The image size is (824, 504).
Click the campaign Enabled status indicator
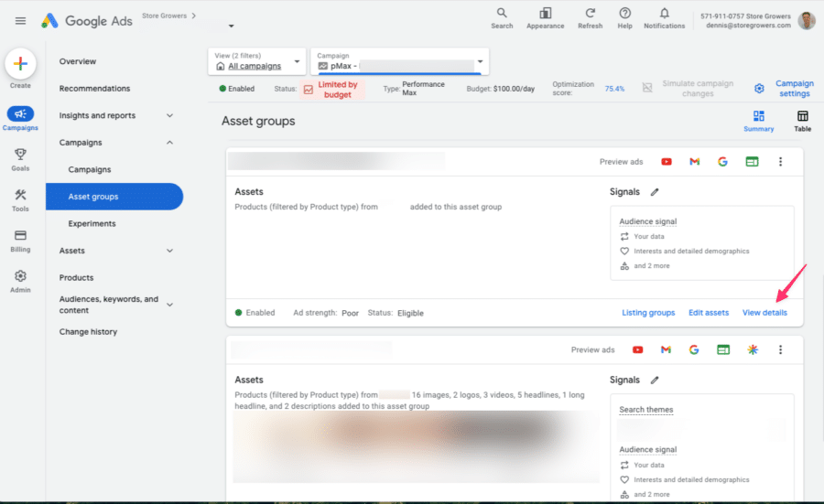[237, 89]
